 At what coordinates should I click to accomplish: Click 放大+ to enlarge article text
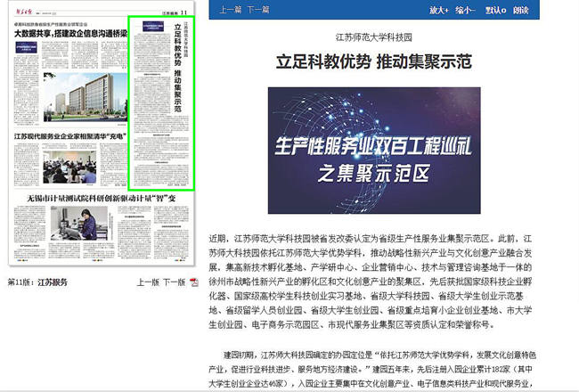(x=437, y=11)
